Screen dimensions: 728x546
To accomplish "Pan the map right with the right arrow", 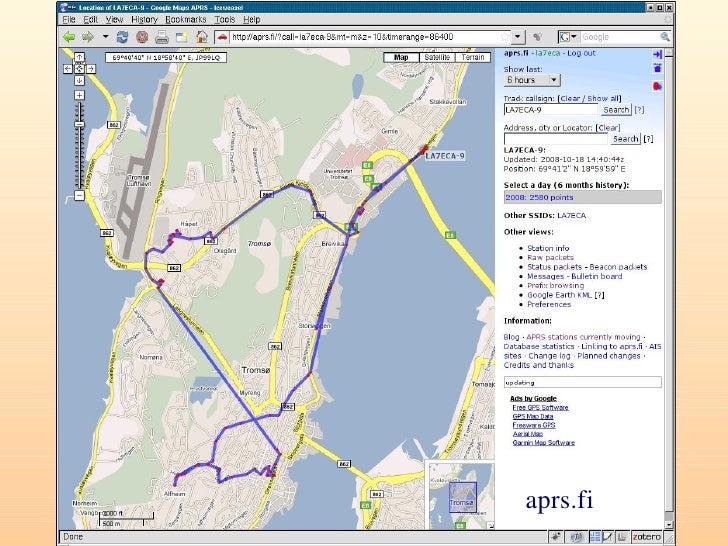I will [91, 69].
